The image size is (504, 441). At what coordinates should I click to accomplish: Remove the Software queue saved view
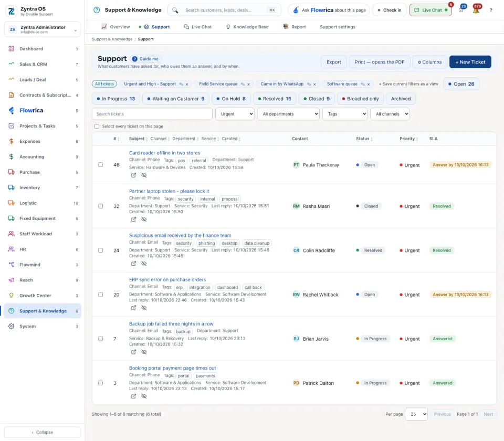point(369,84)
